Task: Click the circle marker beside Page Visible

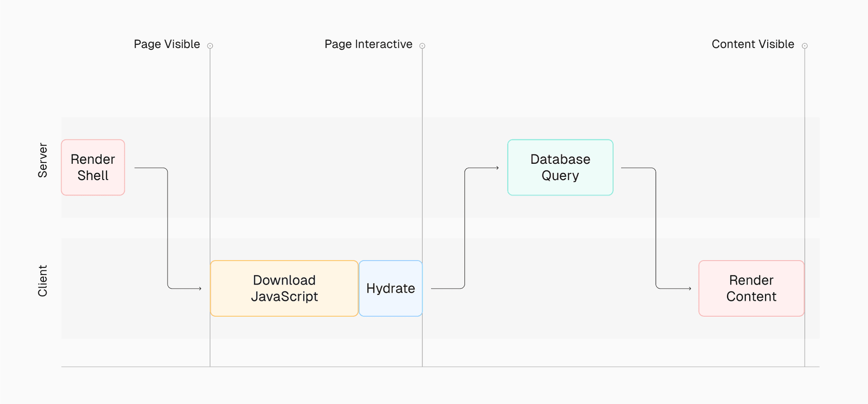Action: coord(210,46)
